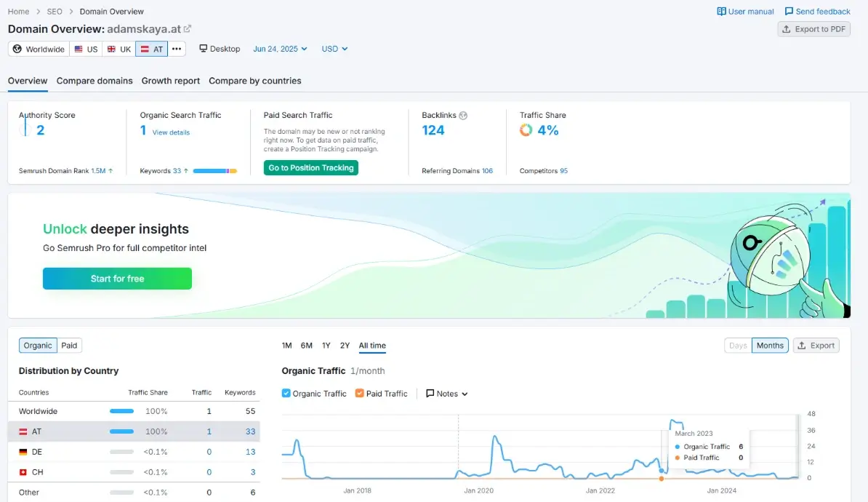Click the Send feedback chat icon

(x=789, y=12)
